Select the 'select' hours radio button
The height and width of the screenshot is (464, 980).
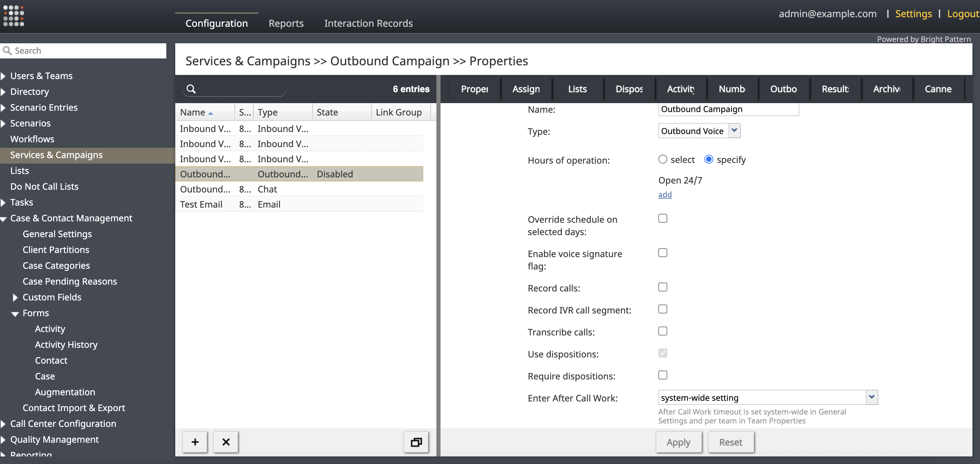tap(663, 159)
